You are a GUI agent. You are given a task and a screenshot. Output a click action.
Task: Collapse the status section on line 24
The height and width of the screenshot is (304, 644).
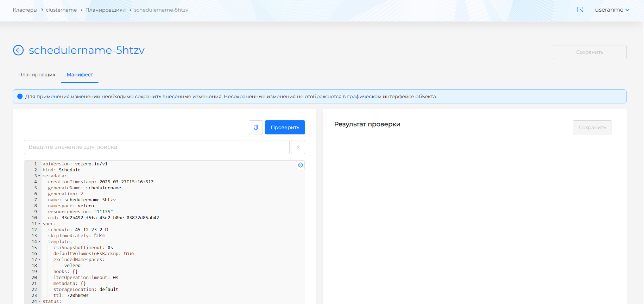pyautogui.click(x=39, y=302)
